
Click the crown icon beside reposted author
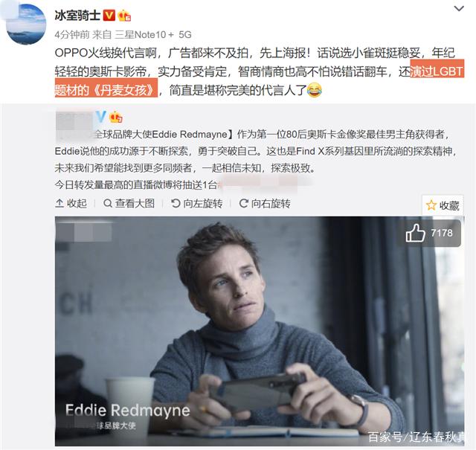click(x=116, y=117)
